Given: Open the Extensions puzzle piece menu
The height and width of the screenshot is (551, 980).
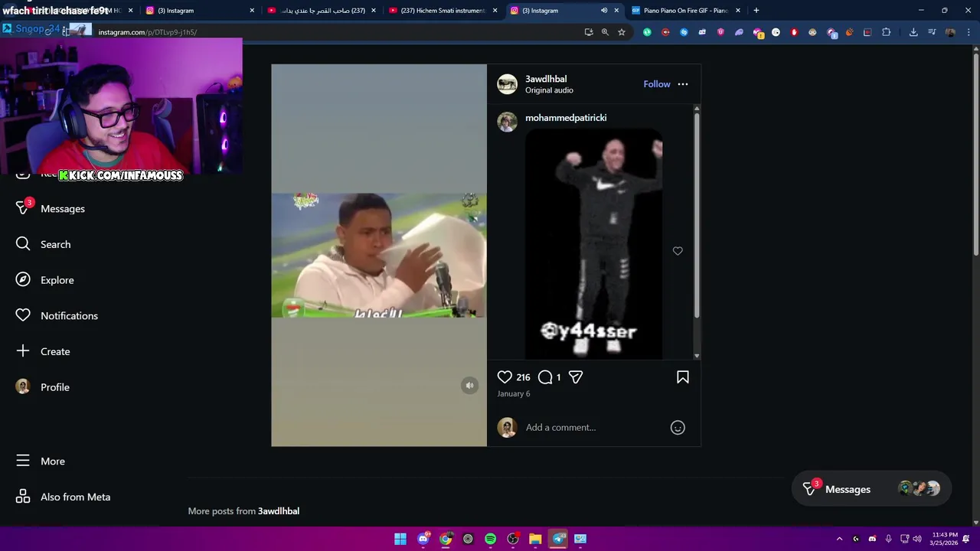Looking at the screenshot, I should click(886, 32).
